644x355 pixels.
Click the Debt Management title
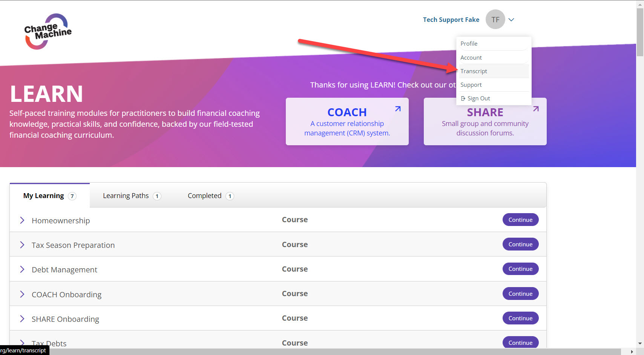[x=64, y=270]
